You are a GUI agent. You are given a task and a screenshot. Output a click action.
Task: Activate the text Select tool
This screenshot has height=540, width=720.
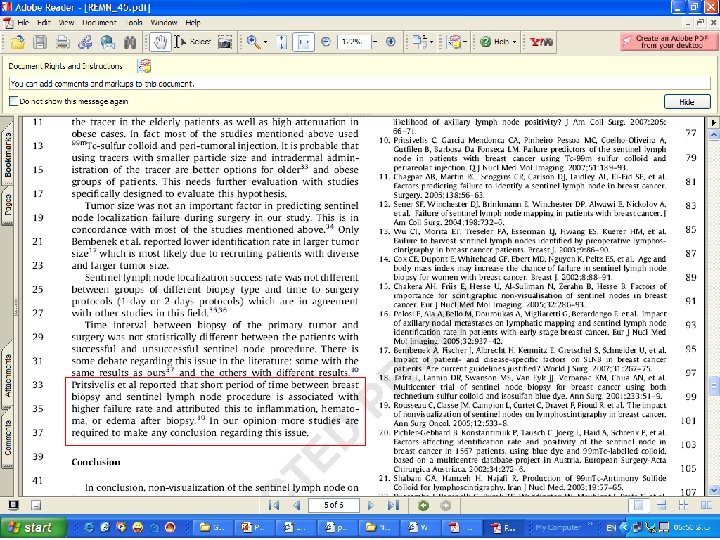pyautogui.click(x=192, y=42)
